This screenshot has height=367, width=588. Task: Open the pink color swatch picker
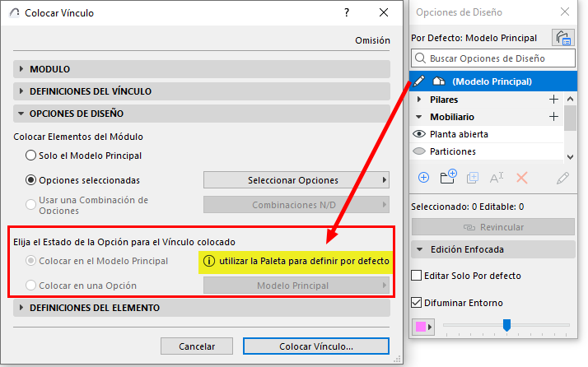[420, 327]
